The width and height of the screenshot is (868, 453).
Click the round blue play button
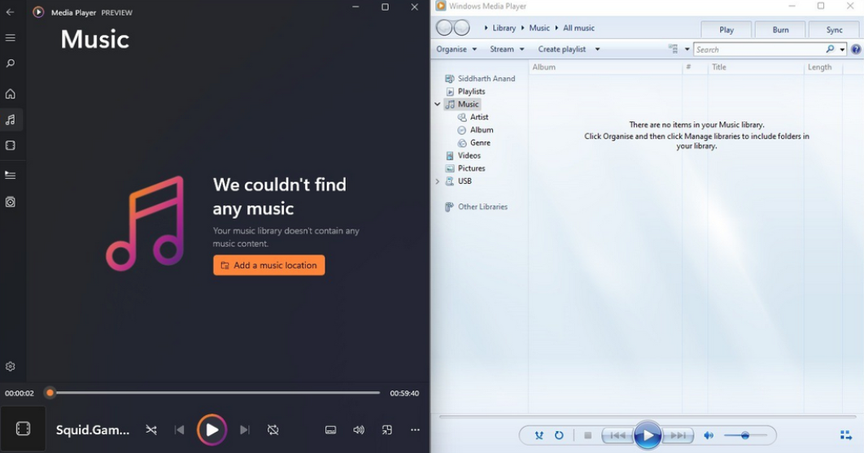[x=648, y=435]
